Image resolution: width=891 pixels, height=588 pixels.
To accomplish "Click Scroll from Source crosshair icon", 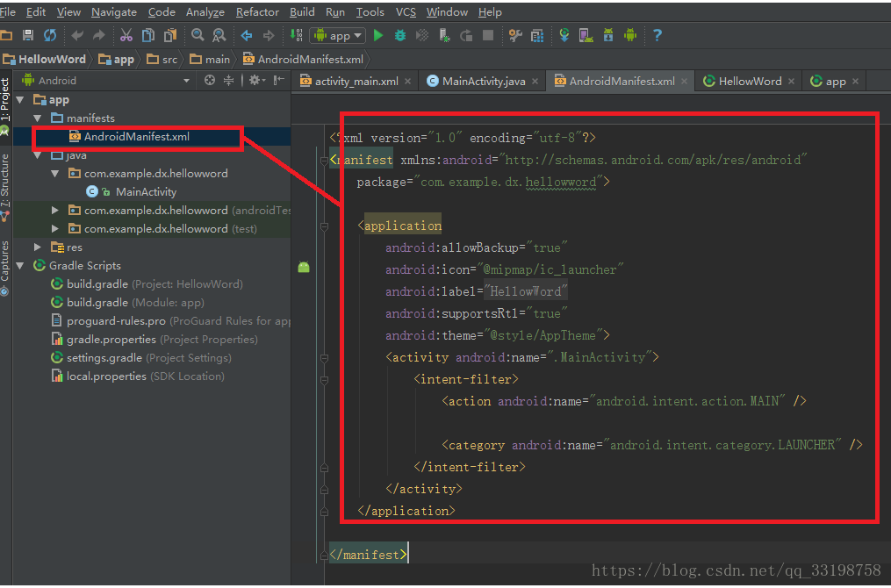I will [x=210, y=80].
